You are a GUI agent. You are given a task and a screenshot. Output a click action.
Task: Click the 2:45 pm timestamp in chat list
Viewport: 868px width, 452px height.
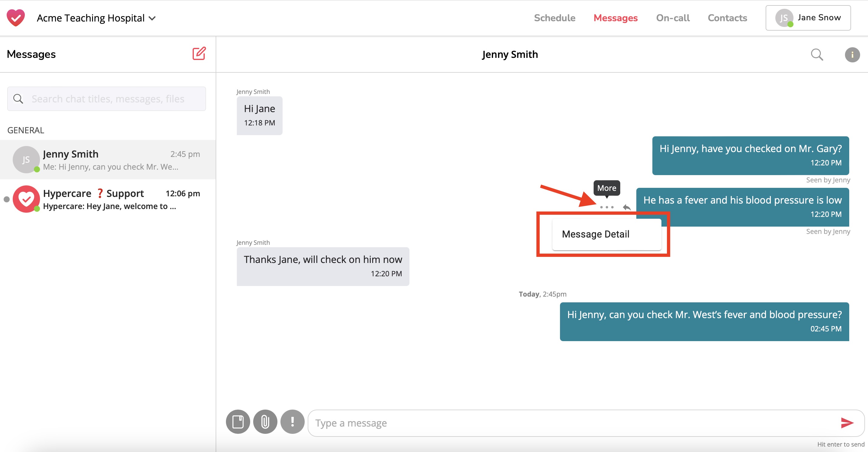(185, 154)
